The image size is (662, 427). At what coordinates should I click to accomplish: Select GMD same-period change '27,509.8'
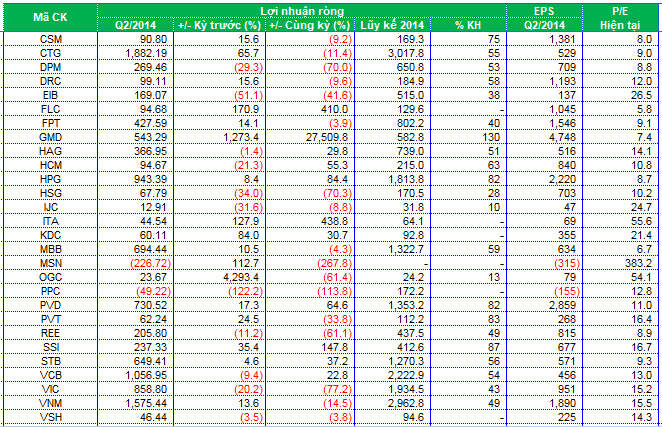[x=327, y=137]
